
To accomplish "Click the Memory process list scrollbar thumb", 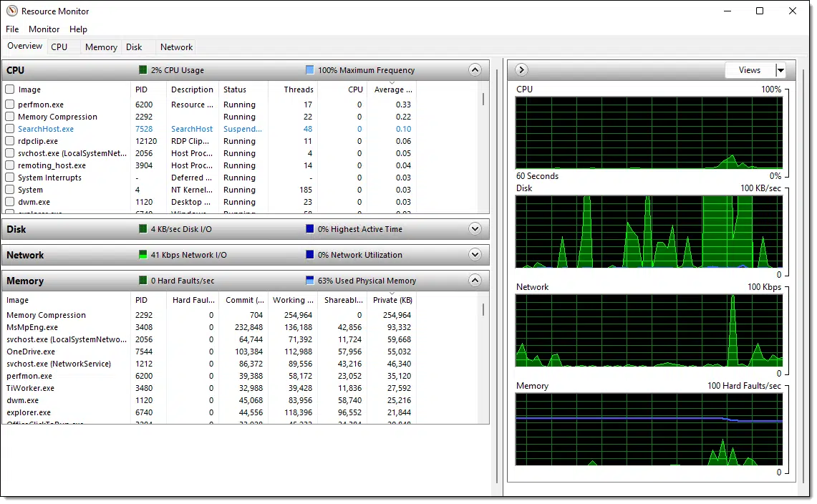I will pyautogui.click(x=483, y=309).
